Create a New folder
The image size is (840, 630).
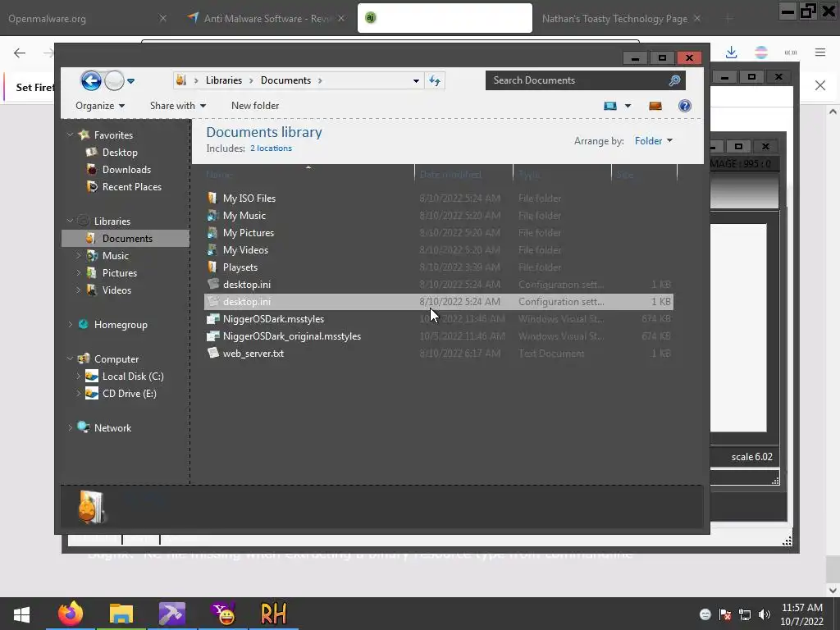click(255, 106)
